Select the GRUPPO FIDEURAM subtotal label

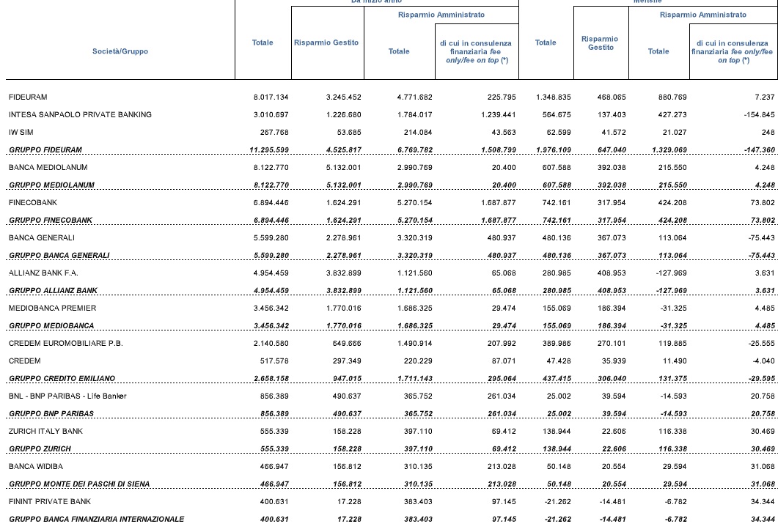click(x=45, y=149)
